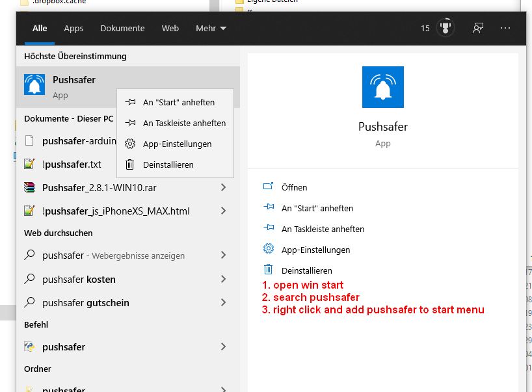Image resolution: width=532 pixels, height=392 pixels.
Task: Expand arrow for pushsafer kosten
Action: [223, 279]
